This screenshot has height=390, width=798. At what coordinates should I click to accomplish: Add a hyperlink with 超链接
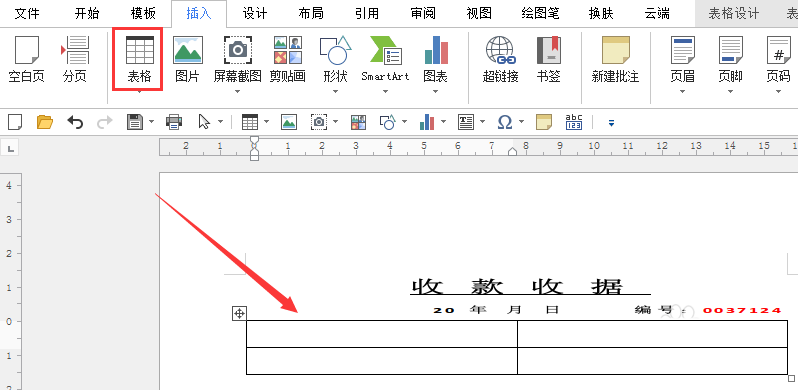click(500, 59)
